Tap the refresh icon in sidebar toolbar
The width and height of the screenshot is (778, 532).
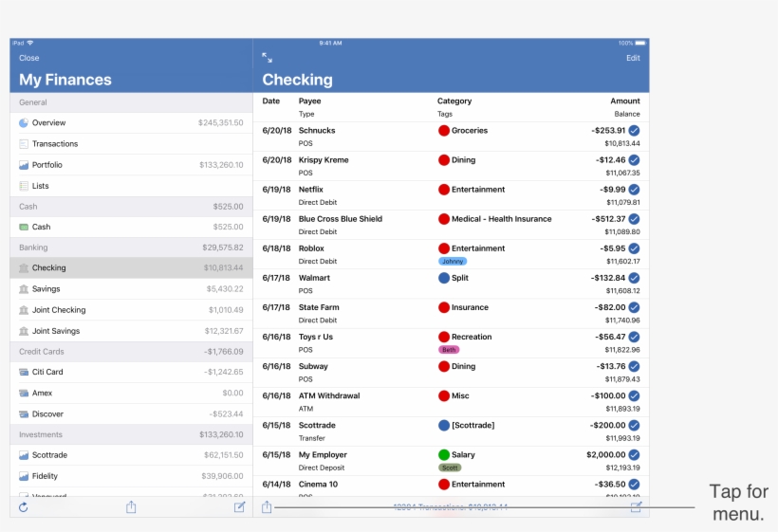(23, 507)
